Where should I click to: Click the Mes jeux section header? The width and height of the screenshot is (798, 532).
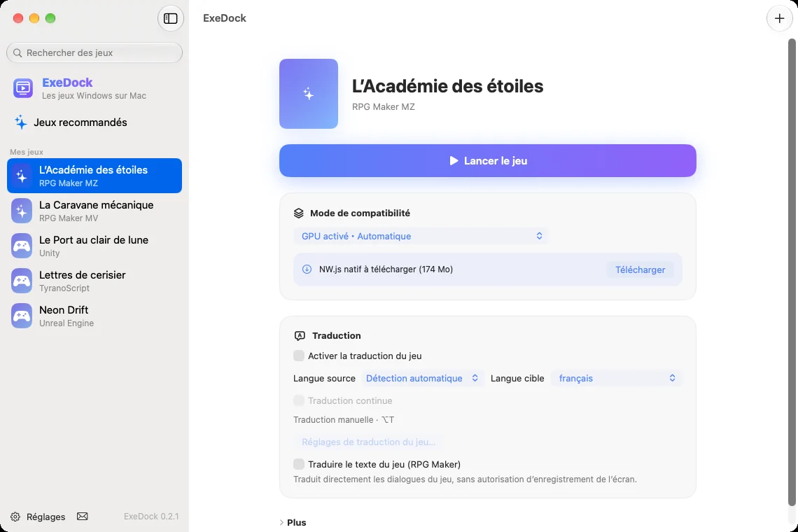(x=27, y=152)
